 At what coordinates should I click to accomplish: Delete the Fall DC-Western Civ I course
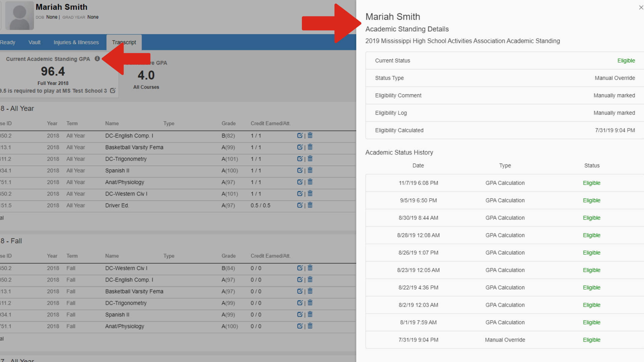[x=310, y=268]
